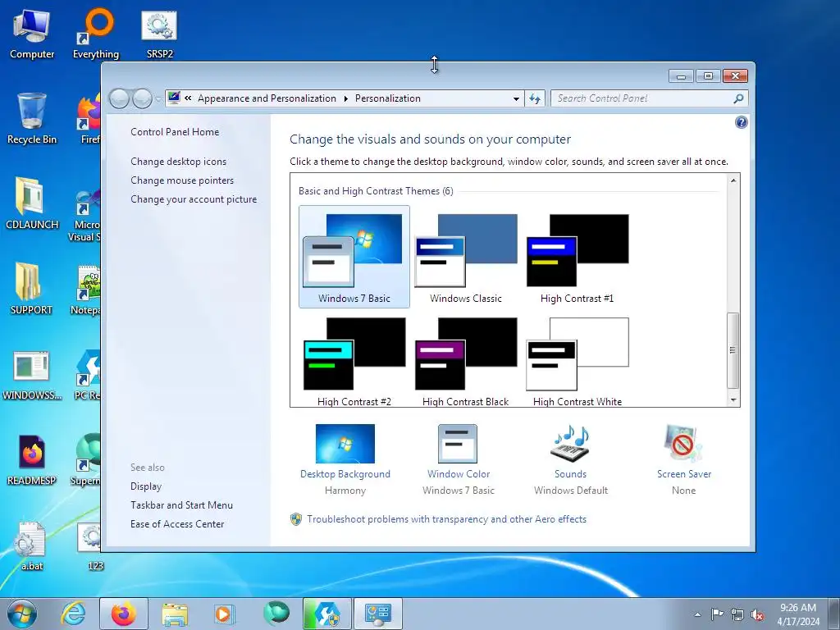The height and width of the screenshot is (630, 840).
Task: Open the address bar history dropdown
Action: tap(516, 98)
